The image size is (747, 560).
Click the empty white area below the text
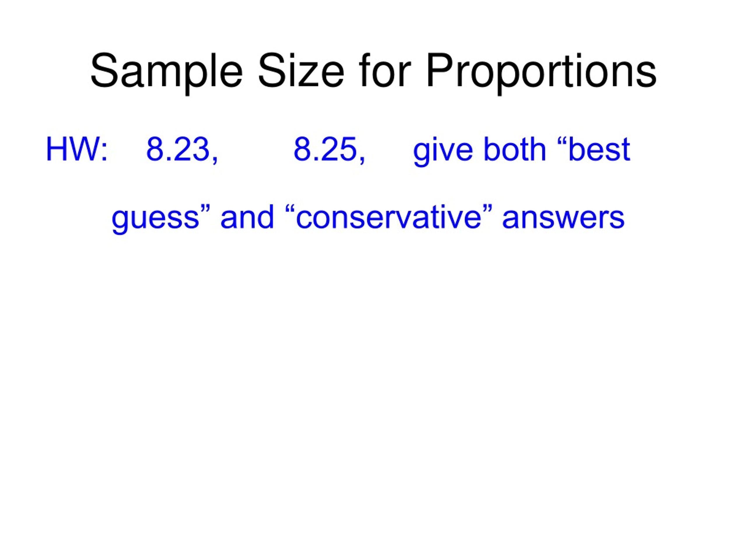click(x=373, y=388)
